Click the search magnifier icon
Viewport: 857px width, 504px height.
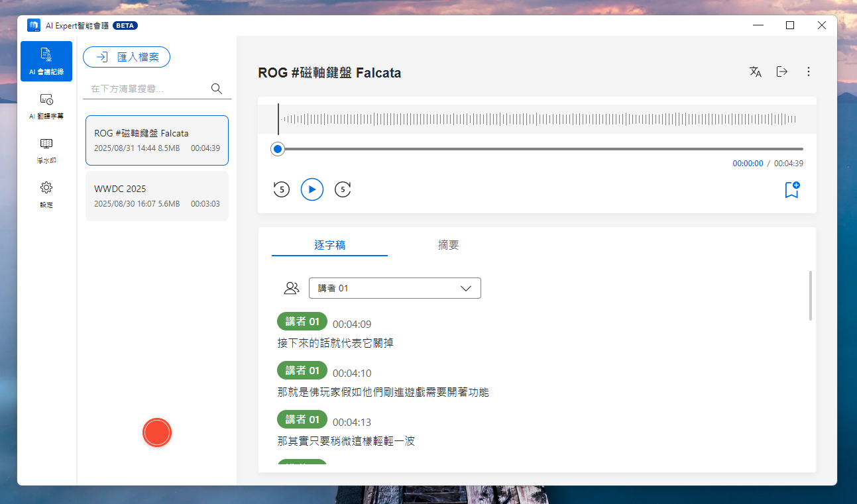coord(216,89)
